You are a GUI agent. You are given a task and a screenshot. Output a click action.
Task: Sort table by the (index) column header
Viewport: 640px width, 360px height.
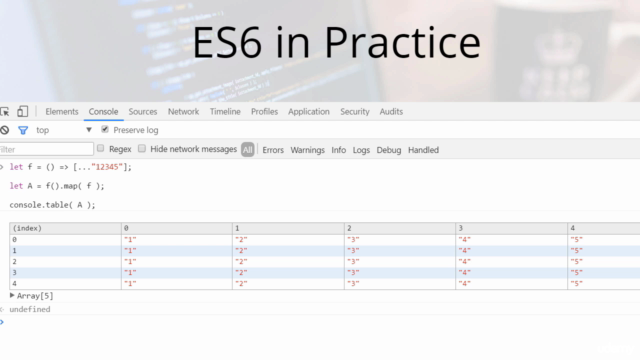click(65, 228)
